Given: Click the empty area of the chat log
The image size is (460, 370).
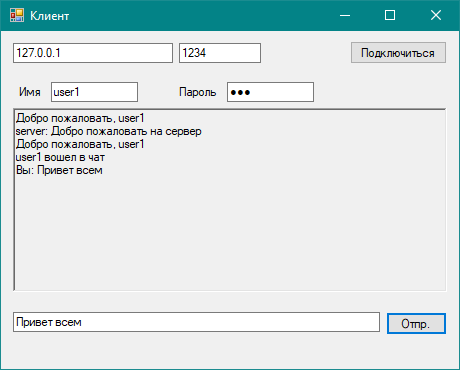Looking at the screenshot, I should [230, 233].
